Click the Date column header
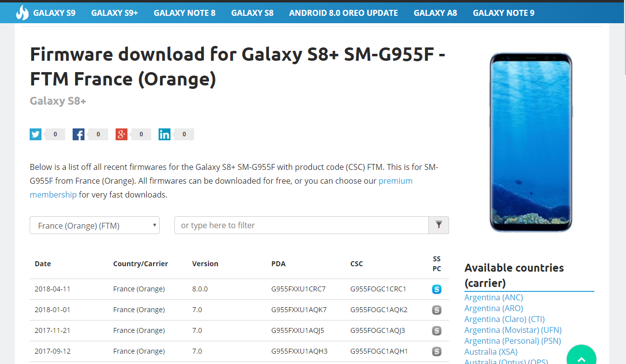This screenshot has height=364, width=626. pos(43,264)
